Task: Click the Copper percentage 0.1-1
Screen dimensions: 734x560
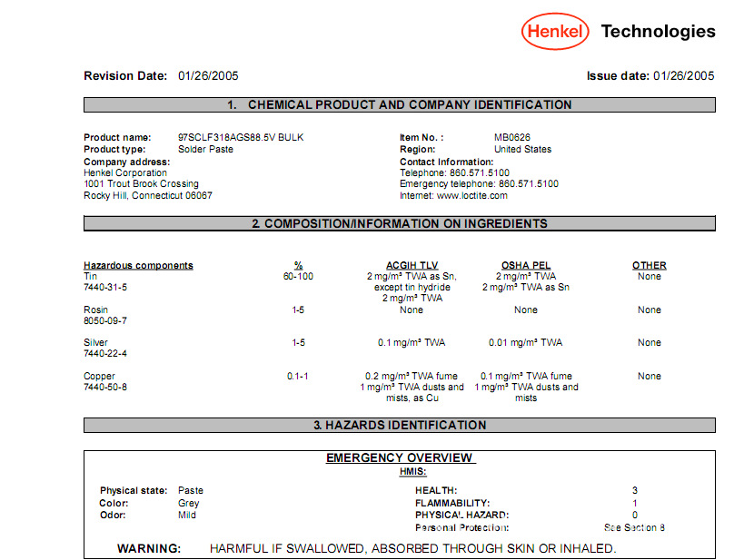Action: pyautogui.click(x=298, y=376)
